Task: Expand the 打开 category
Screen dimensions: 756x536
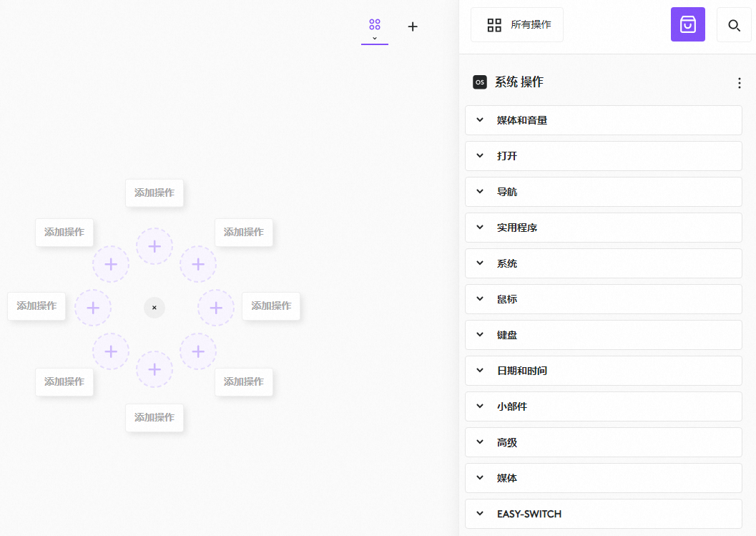Action: 603,156
